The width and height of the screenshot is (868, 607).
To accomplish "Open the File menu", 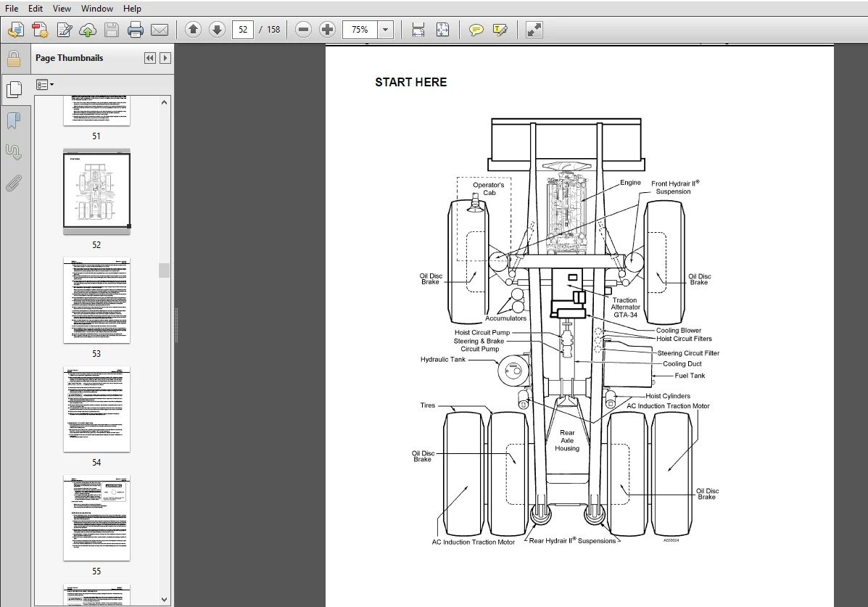I will [11, 8].
